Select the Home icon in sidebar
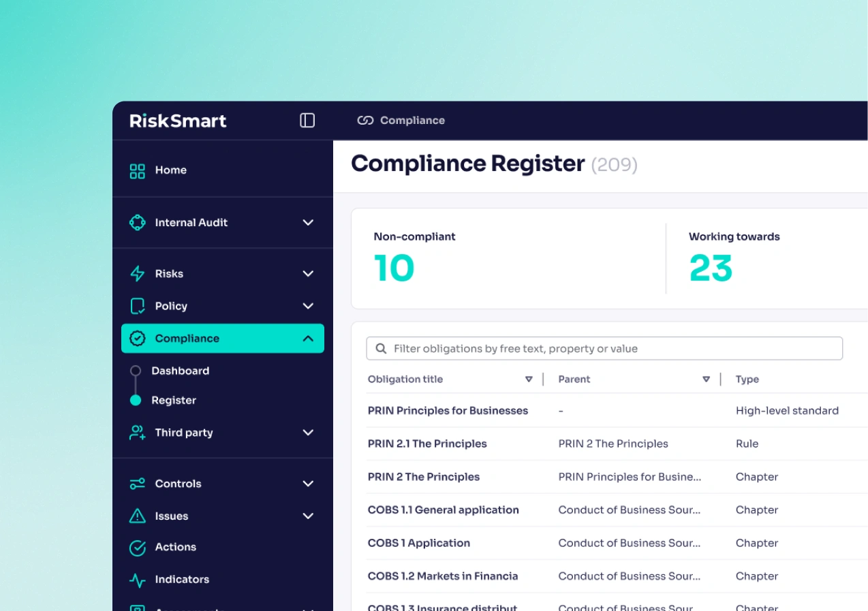868x611 pixels. [x=137, y=170]
